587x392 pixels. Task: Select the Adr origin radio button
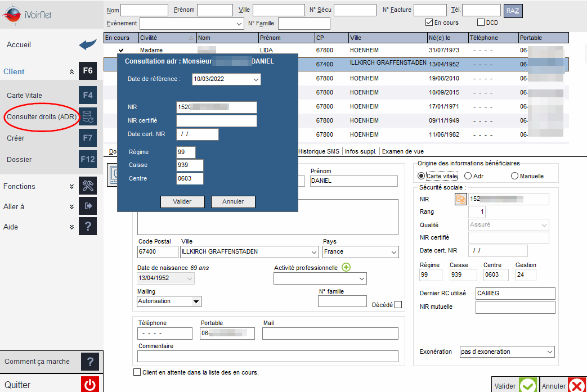(x=468, y=176)
